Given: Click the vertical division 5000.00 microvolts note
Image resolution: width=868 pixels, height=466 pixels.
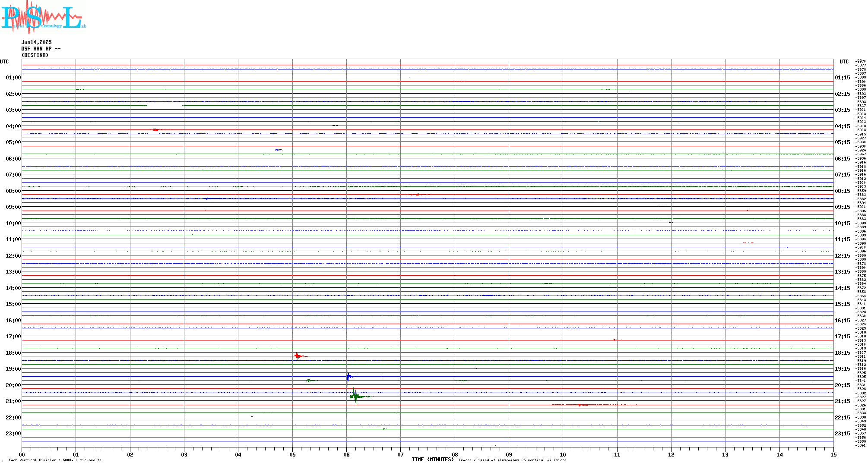Looking at the screenshot, I should pyautogui.click(x=55, y=460).
